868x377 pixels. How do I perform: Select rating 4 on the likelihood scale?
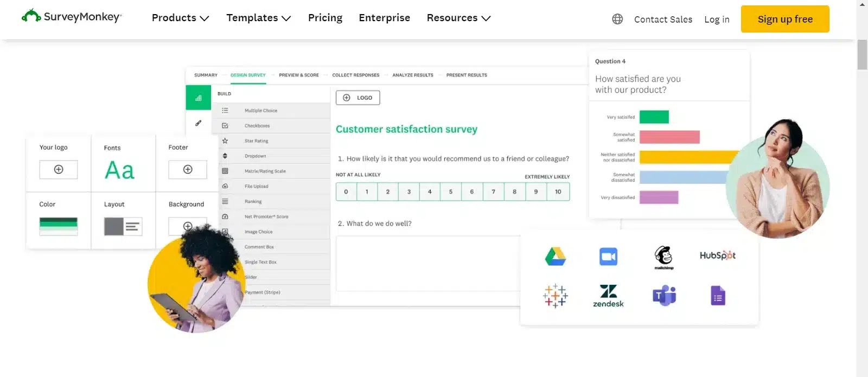[x=430, y=191]
